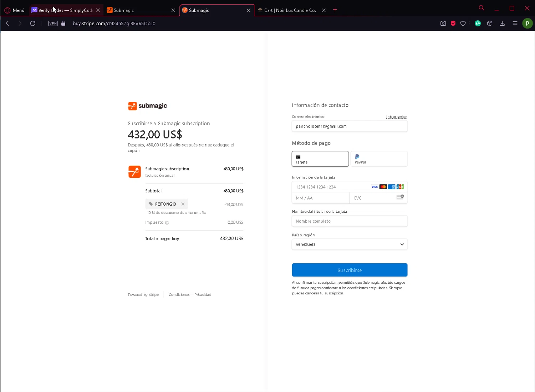Focus the Nombre completo cardholder field
Viewport: 535px width, 392px height.
coord(350,221)
